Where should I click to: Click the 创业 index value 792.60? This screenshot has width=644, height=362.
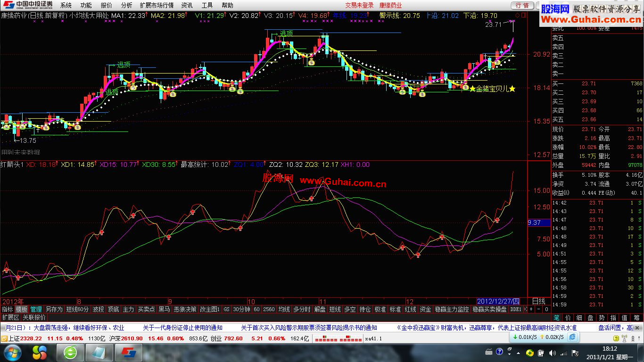[x=233, y=338]
